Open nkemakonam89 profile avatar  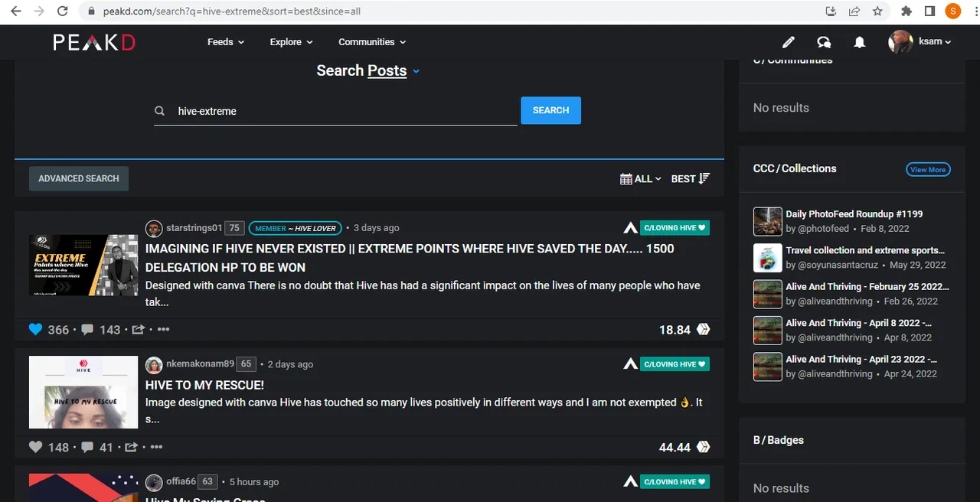coord(154,364)
